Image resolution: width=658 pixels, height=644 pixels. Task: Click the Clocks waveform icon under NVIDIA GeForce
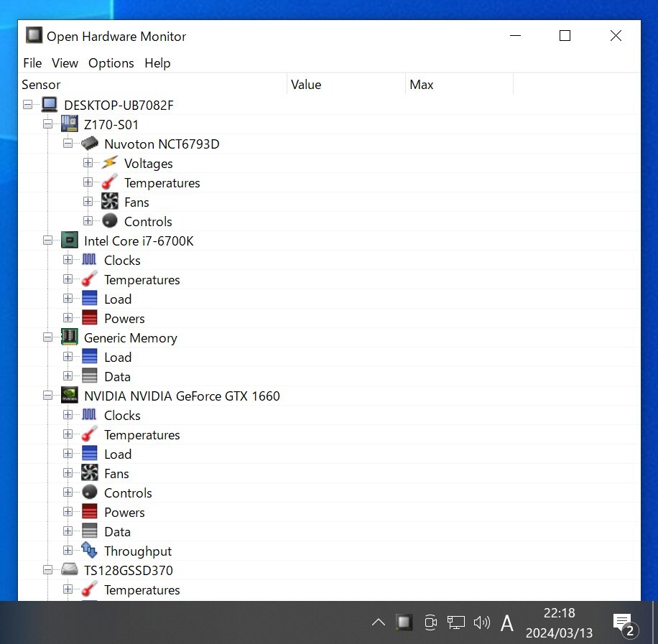pyautogui.click(x=89, y=414)
